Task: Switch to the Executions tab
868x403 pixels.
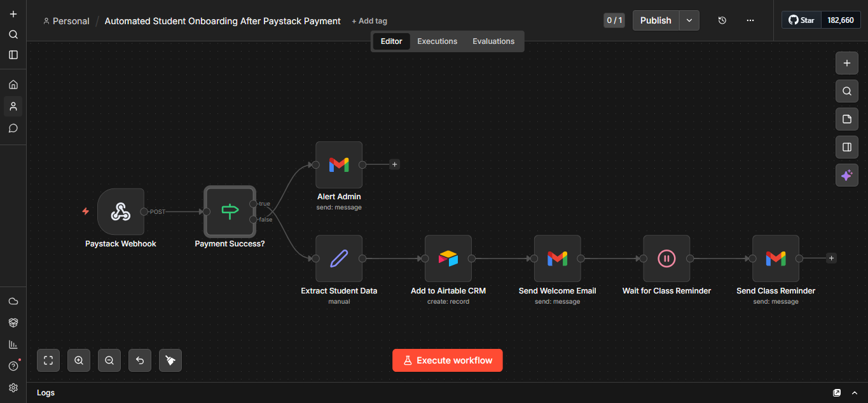Action: tap(437, 41)
